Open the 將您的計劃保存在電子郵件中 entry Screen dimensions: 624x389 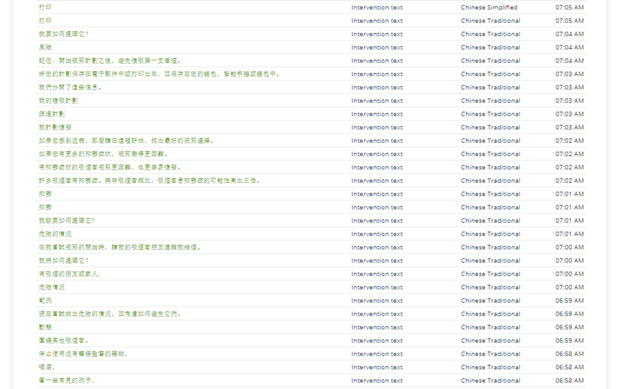159,74
